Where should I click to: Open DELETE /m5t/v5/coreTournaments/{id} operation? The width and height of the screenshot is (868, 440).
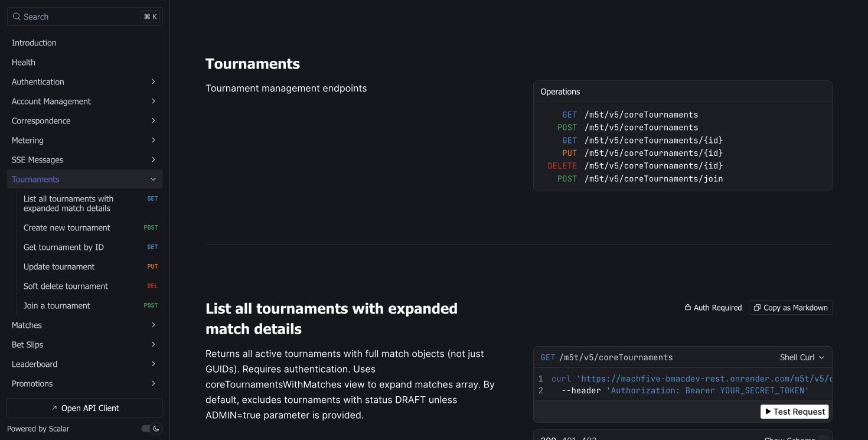[635, 166]
